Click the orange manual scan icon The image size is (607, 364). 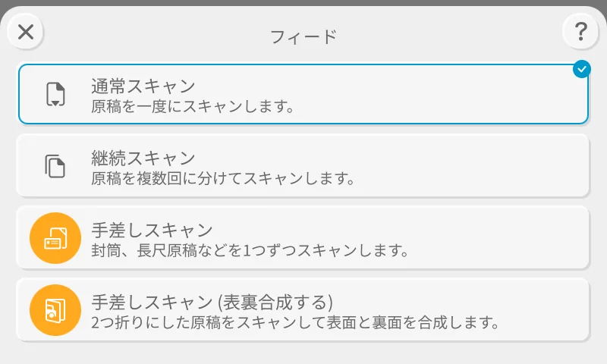(x=55, y=237)
